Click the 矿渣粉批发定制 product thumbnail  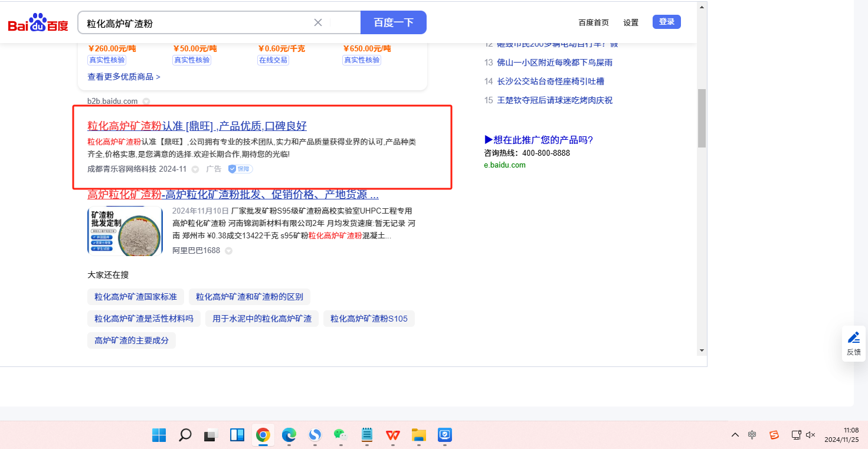125,231
